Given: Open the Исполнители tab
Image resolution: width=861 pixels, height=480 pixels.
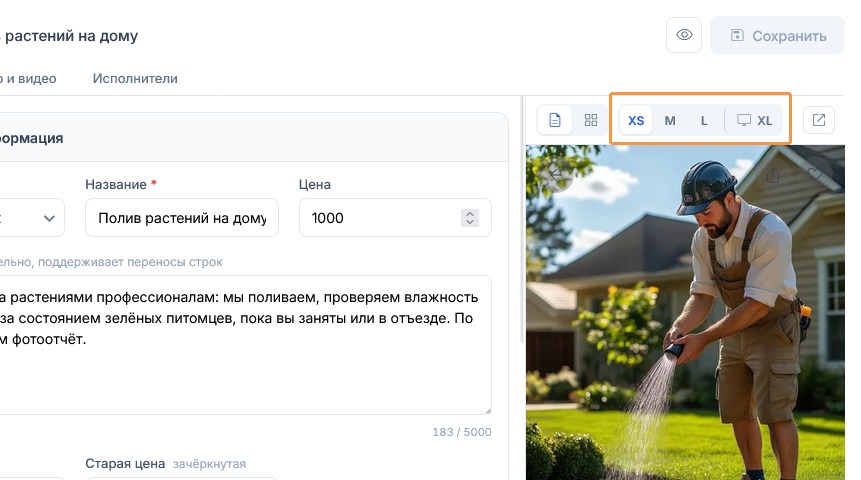Looking at the screenshot, I should click(135, 79).
